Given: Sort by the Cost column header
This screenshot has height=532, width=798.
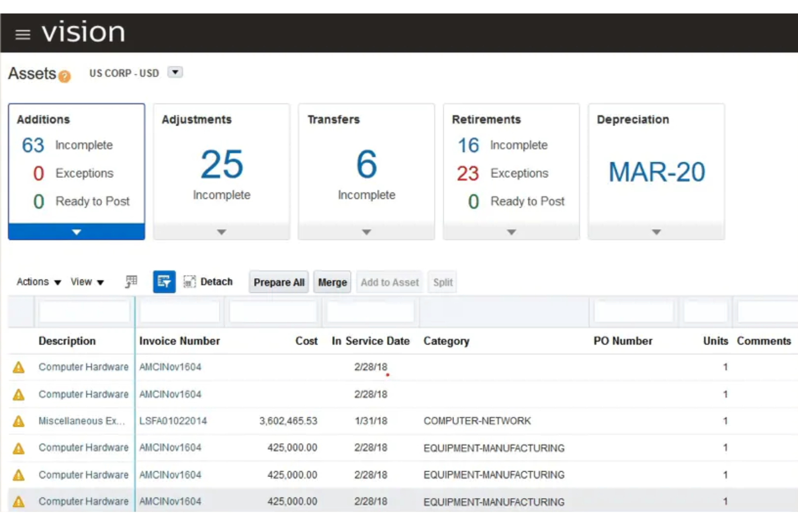Looking at the screenshot, I should point(306,341).
